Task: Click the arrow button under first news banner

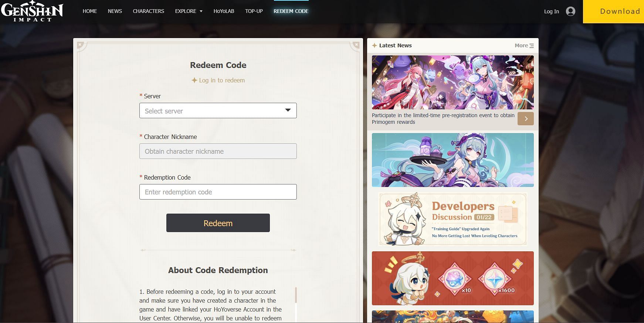Action: [526, 119]
